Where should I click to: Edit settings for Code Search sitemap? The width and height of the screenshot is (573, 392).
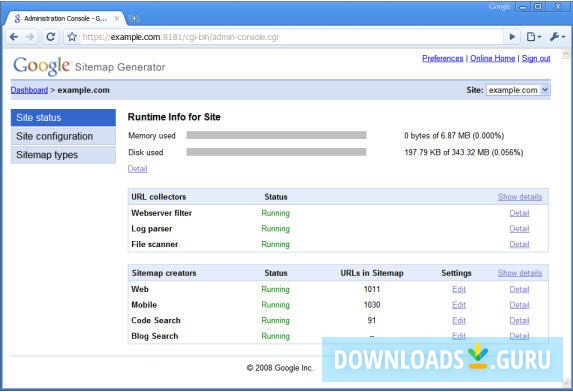459,321
